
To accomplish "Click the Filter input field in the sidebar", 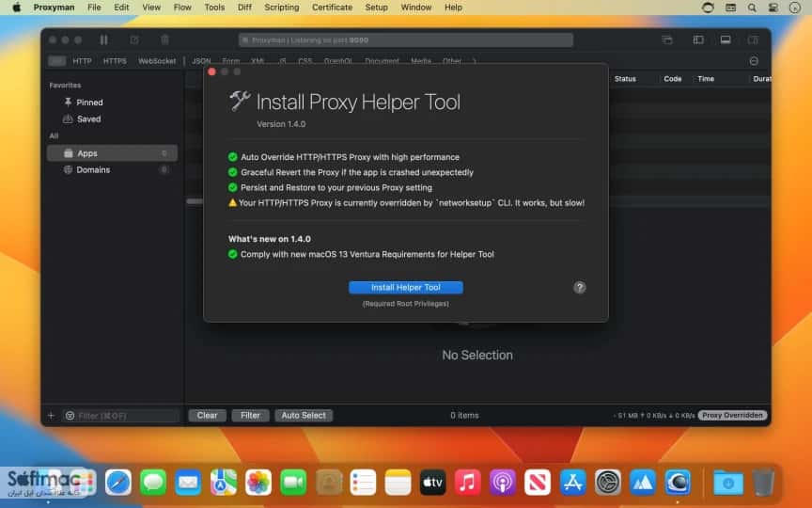I will [121, 416].
